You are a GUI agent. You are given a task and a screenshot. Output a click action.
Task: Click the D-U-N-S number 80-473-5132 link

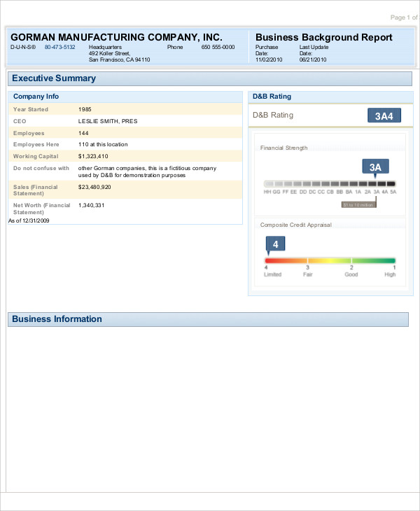(x=59, y=47)
